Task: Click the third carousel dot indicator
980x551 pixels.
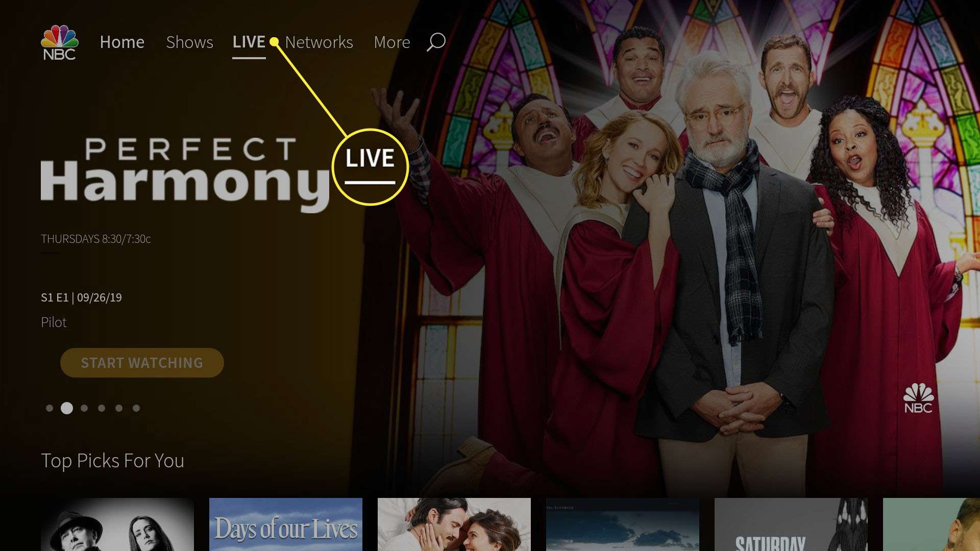Action: click(84, 408)
